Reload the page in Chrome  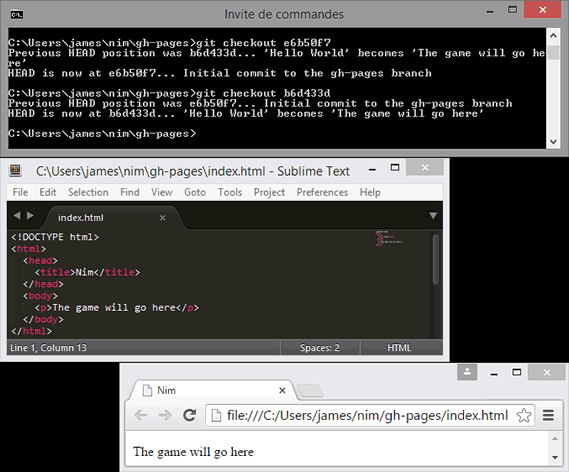tap(189, 415)
